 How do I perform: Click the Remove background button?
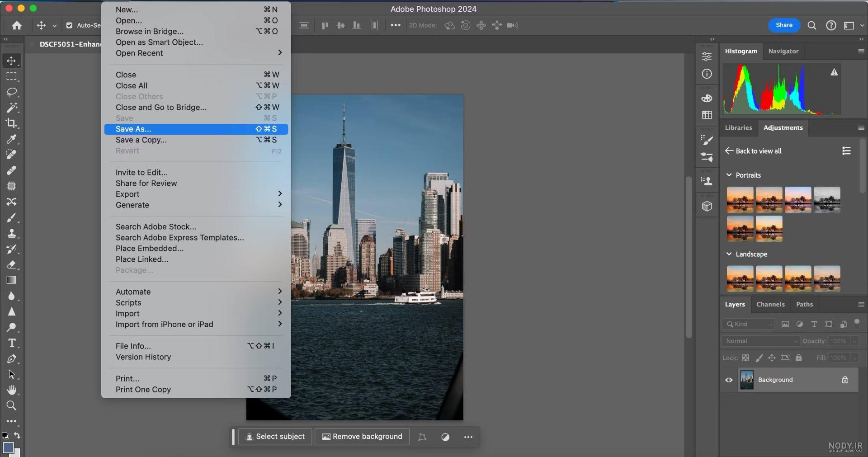pyautogui.click(x=362, y=437)
